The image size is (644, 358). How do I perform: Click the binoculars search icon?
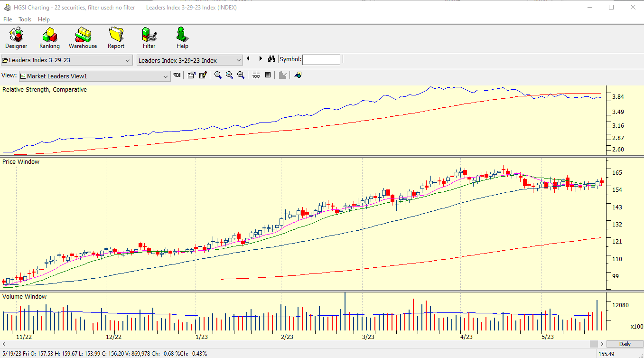(x=271, y=59)
